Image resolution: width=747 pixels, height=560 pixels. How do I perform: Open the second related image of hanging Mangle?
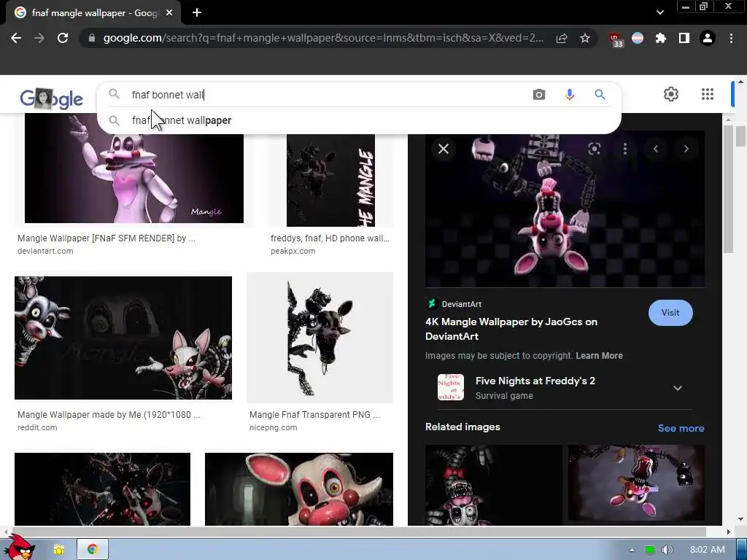(x=636, y=483)
